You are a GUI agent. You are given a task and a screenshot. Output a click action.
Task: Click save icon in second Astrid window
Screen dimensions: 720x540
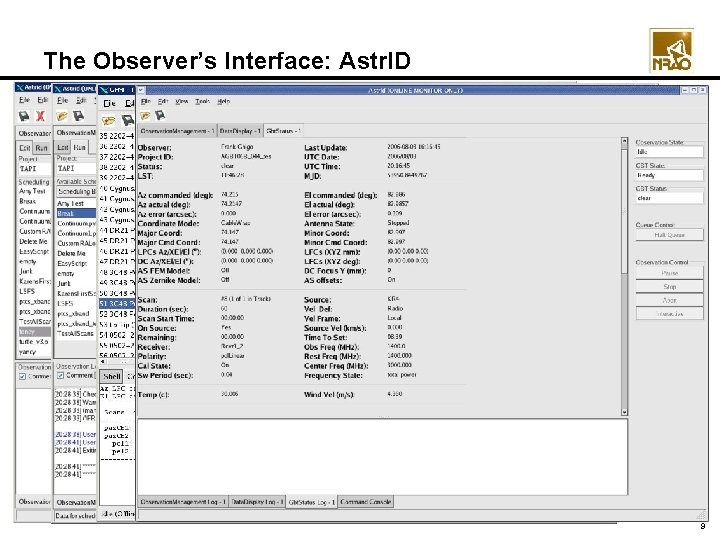[79, 116]
